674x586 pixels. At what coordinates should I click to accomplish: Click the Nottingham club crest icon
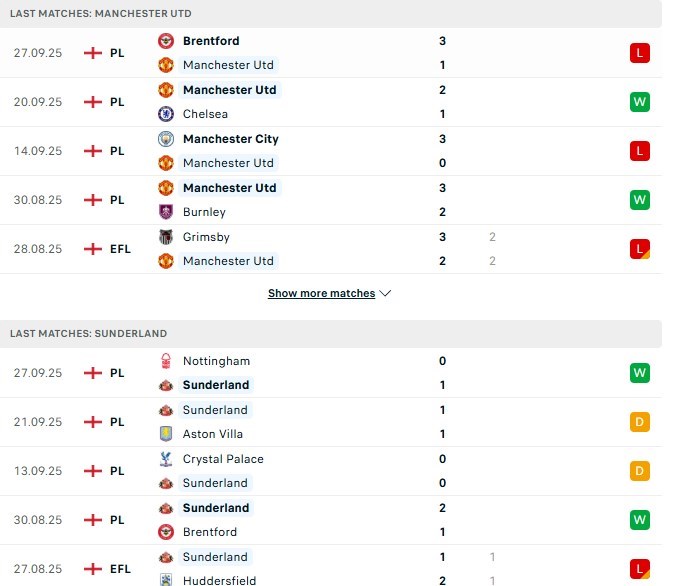pos(166,361)
